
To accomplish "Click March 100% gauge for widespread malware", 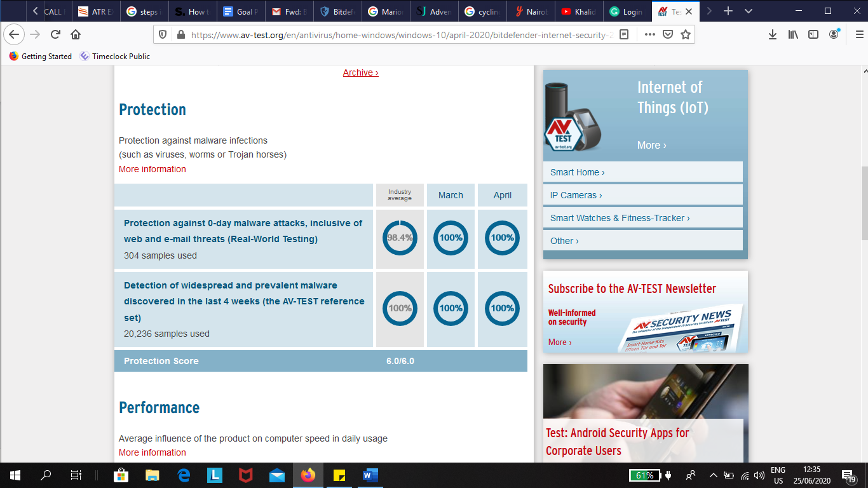I will click(451, 308).
